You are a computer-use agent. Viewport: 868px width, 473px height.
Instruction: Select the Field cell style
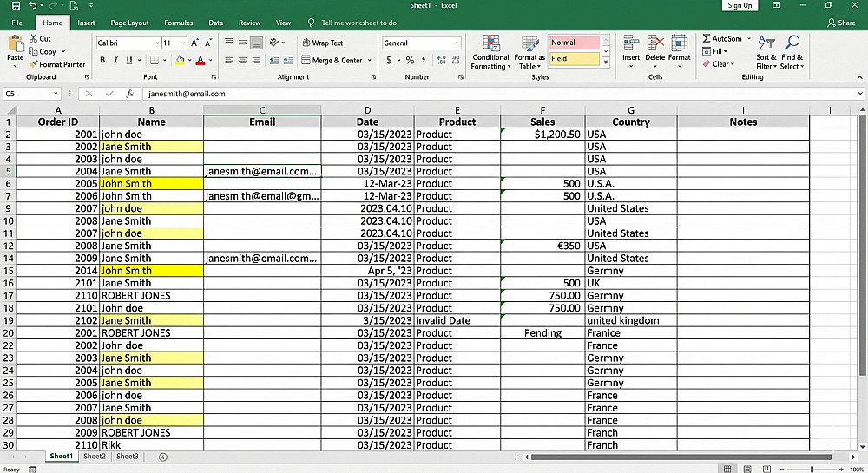(574, 58)
